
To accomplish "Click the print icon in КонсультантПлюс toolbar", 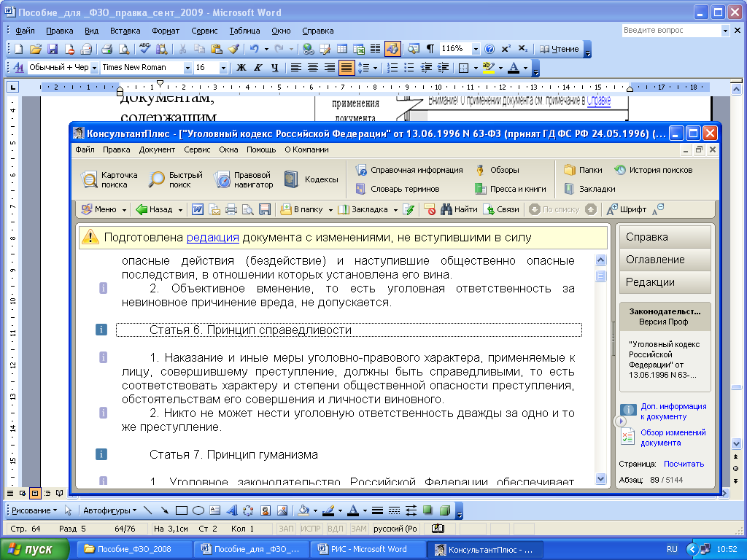I will pyautogui.click(x=231, y=209).
